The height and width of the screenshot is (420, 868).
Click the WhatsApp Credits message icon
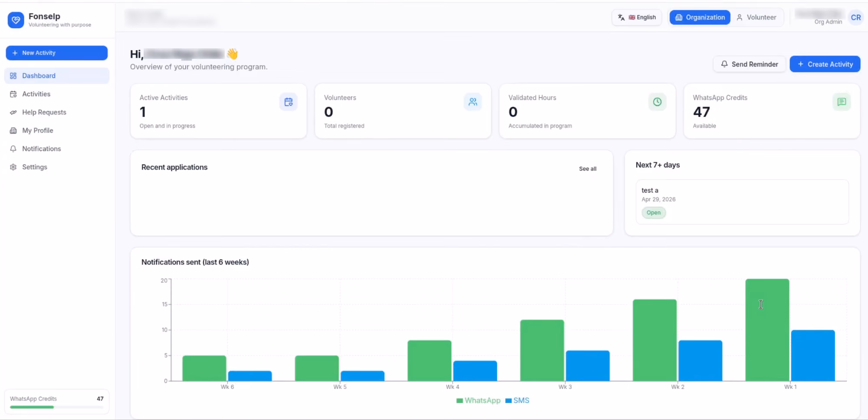point(842,102)
